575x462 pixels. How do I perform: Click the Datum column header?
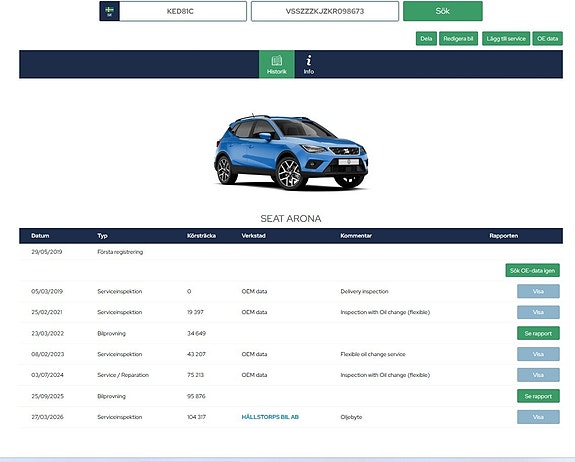40,236
